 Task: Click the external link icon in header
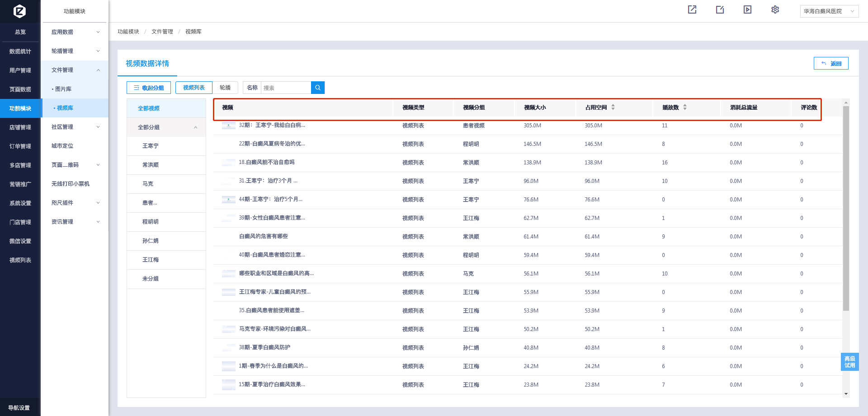pos(692,9)
